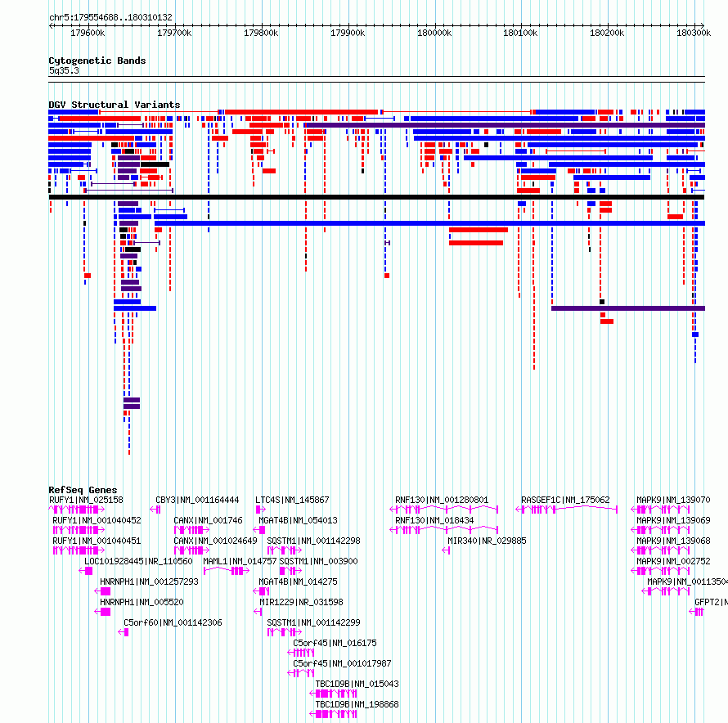This screenshot has width=728, height=723.
Task: Select the 179600k ruler tick label
Action: coord(88,33)
